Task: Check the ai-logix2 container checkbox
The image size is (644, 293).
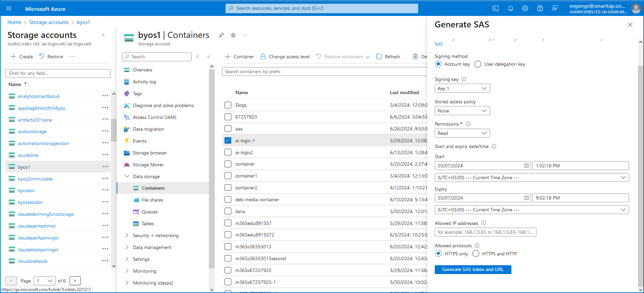Action: pos(228,152)
